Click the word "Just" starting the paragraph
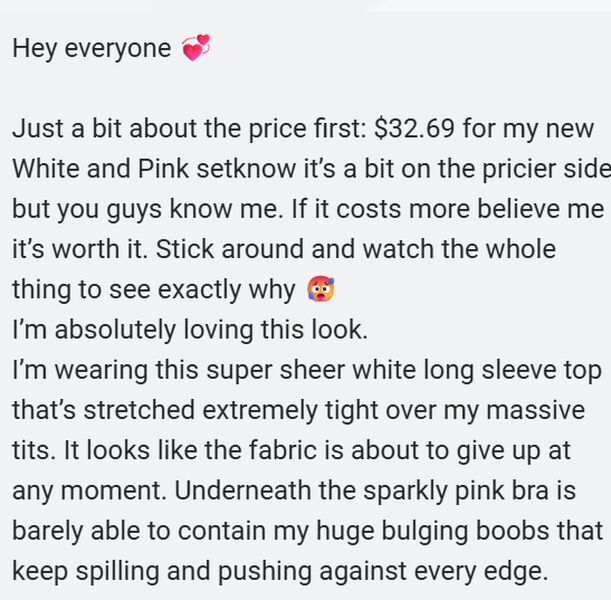611x600 pixels. [x=34, y=129]
